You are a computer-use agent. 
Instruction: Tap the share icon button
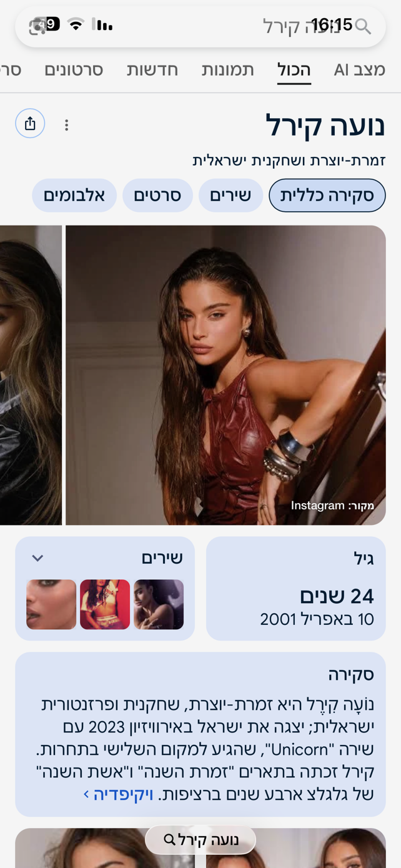(x=30, y=123)
